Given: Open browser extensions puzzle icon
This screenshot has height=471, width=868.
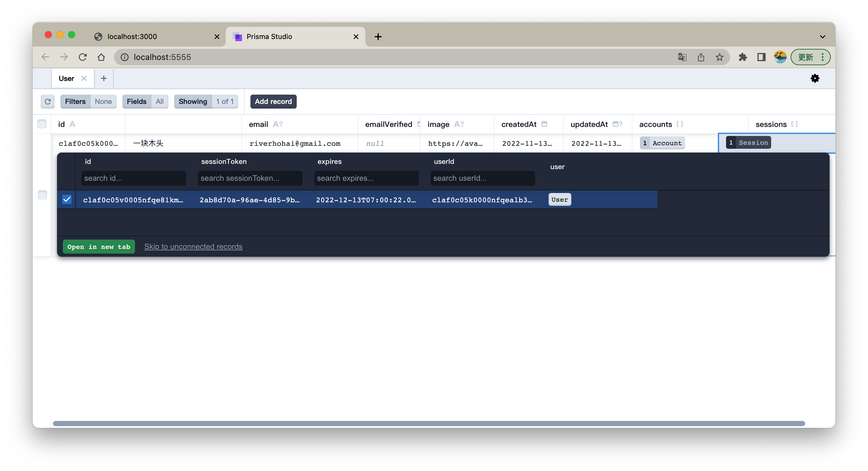Looking at the screenshot, I should (743, 57).
